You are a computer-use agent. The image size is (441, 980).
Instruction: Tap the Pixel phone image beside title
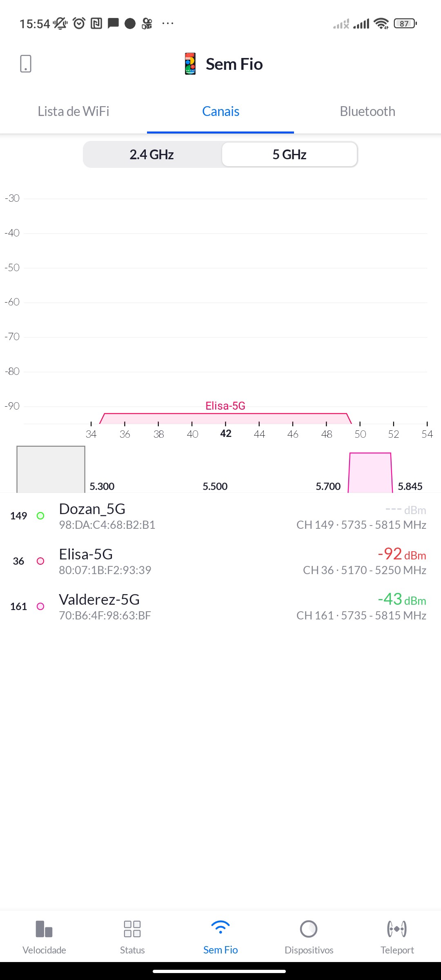click(x=190, y=64)
